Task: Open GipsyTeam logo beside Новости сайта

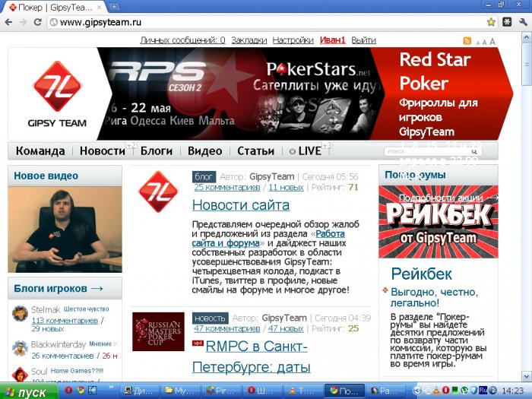Action: [158, 192]
